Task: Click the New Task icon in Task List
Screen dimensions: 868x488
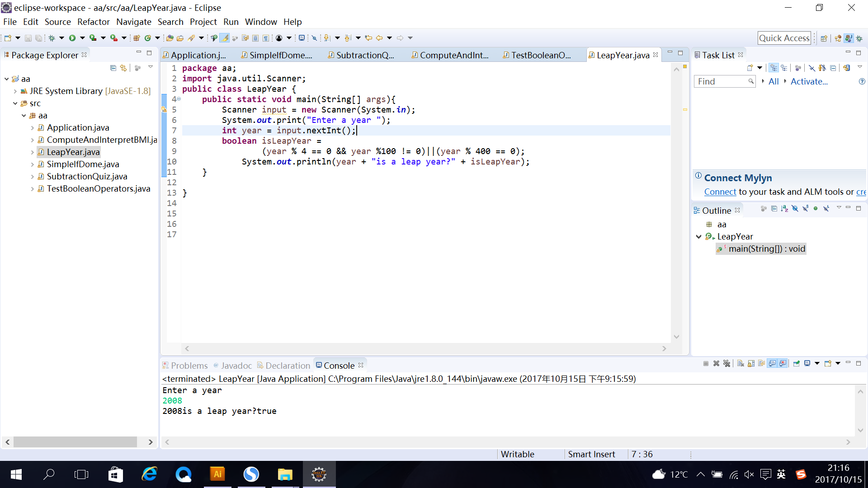Action: pos(750,68)
